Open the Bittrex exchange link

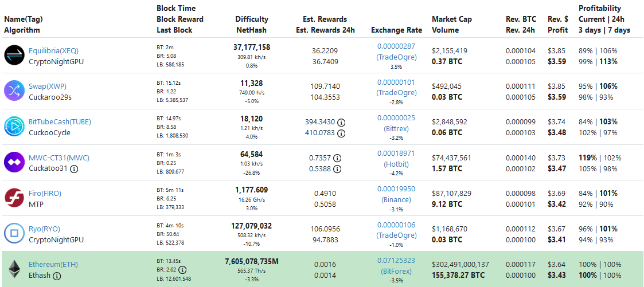tap(396, 129)
